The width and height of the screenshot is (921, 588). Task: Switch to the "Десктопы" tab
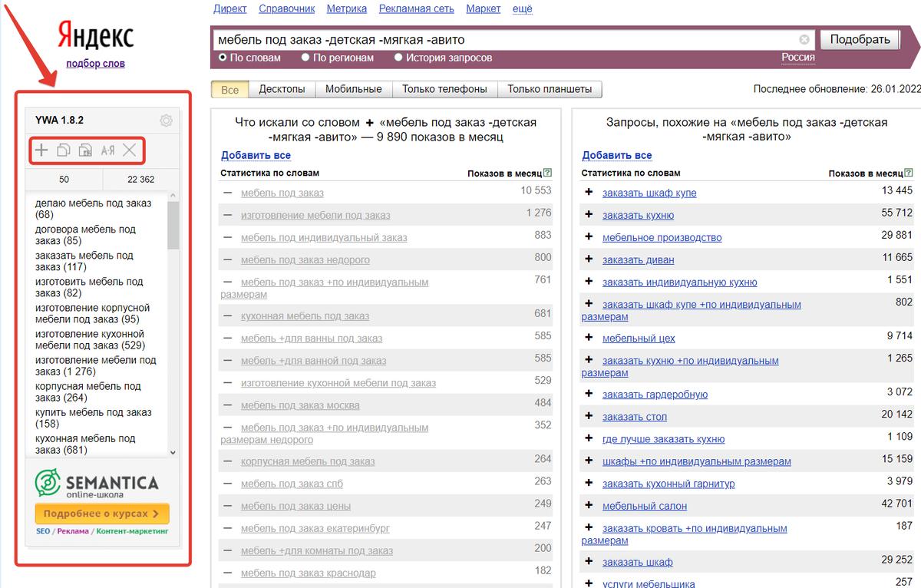pos(282,90)
